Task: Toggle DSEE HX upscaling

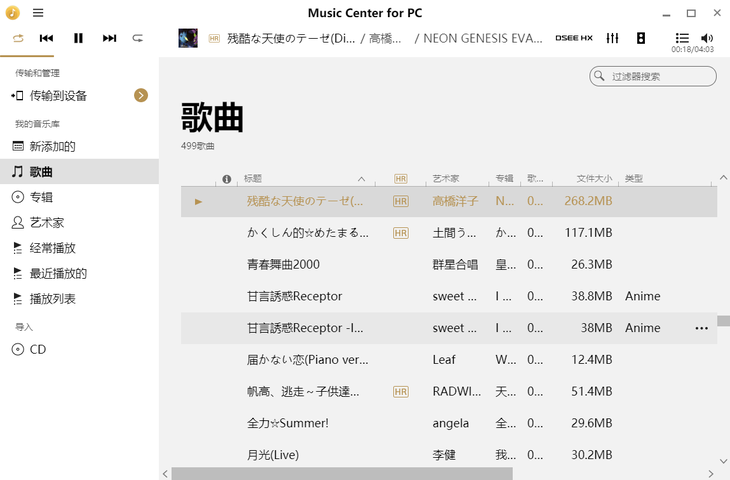Action: click(574, 38)
